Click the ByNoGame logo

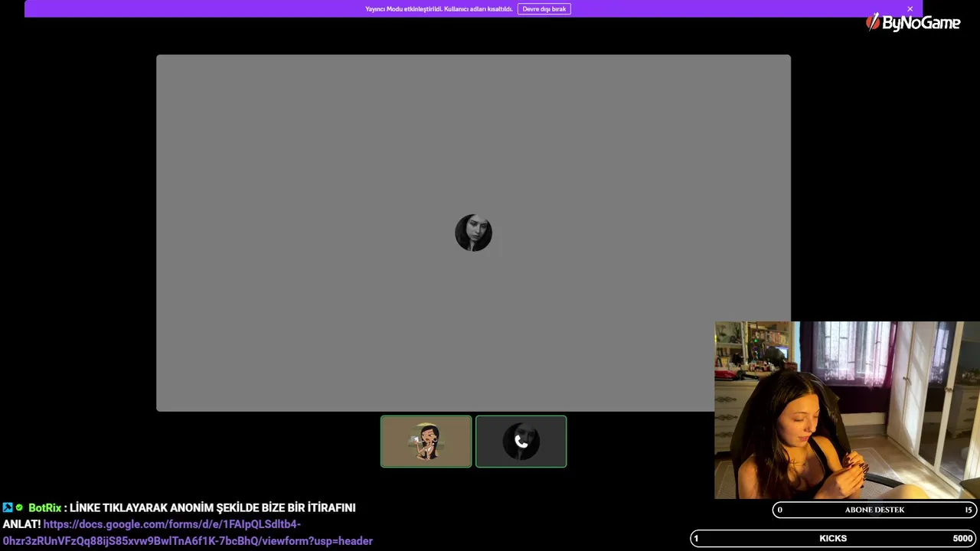(913, 22)
